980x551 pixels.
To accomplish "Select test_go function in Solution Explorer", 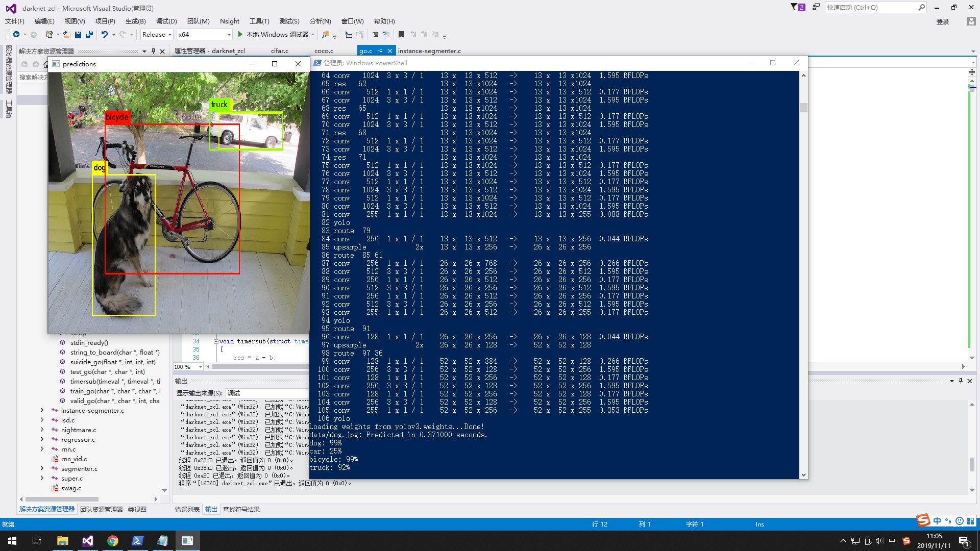I will (107, 371).
